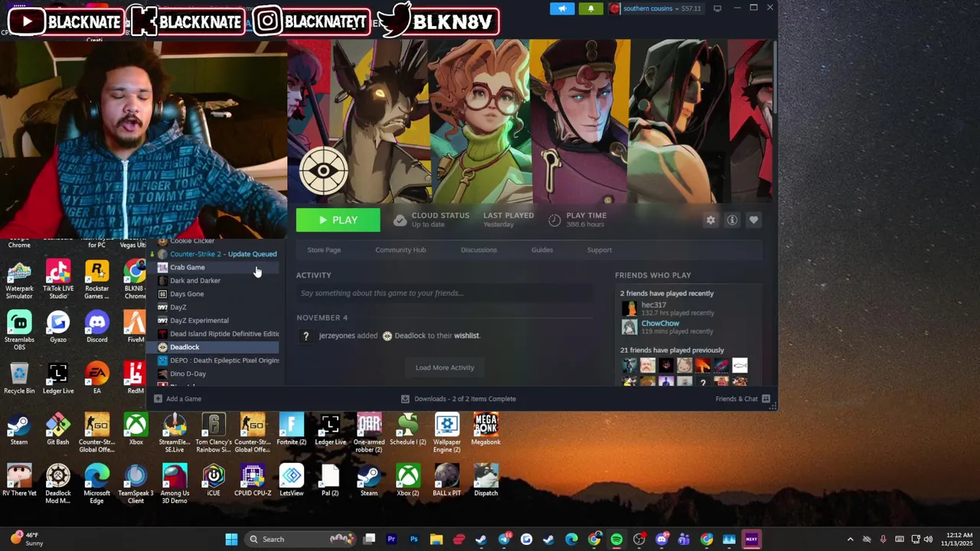
Task: Open Among Us 3D Demo desktop icon
Action: 175,484
